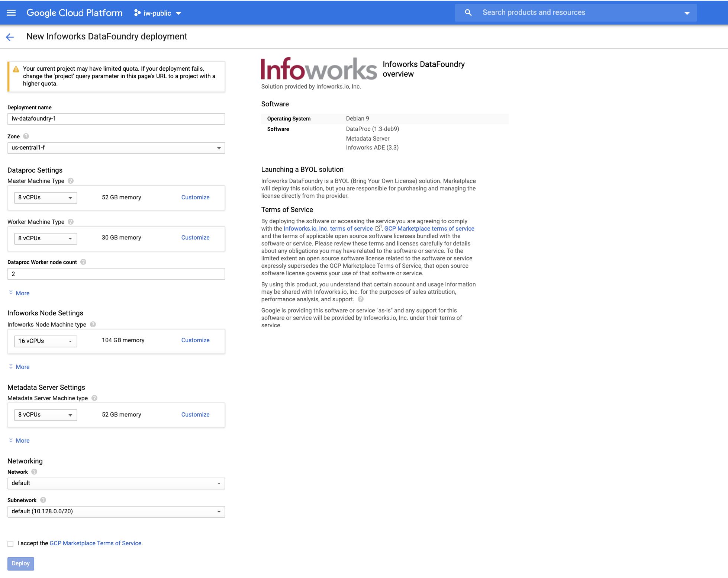The width and height of the screenshot is (728, 578).
Task: Open the Network default dropdown
Action: click(x=116, y=483)
